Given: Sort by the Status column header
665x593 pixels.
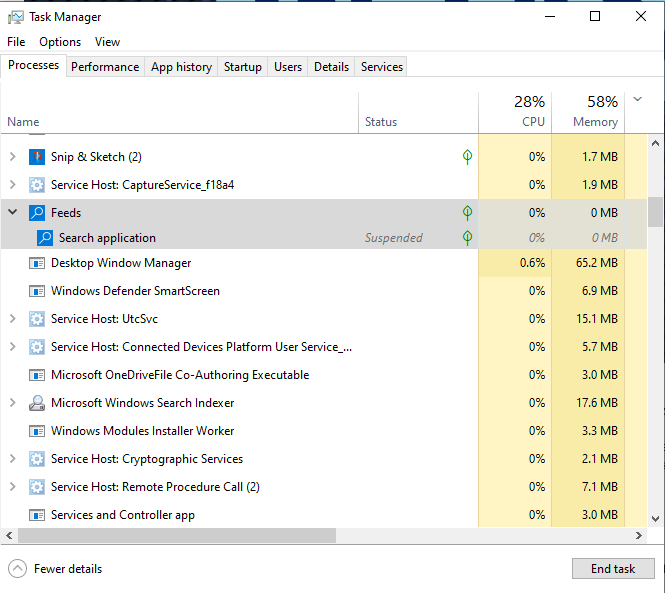Looking at the screenshot, I should click(x=418, y=112).
